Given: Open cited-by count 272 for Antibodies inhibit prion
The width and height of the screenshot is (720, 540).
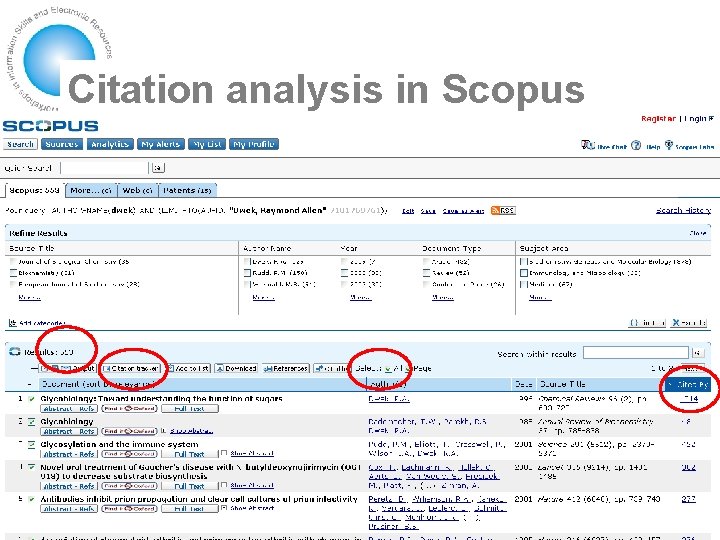Looking at the screenshot, I should click(x=688, y=500).
